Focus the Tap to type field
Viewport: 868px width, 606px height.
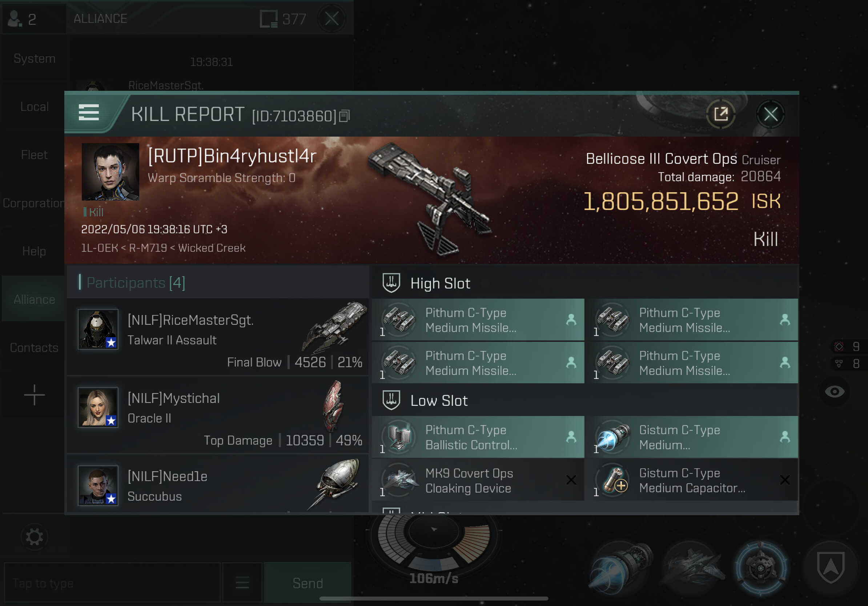(112, 582)
